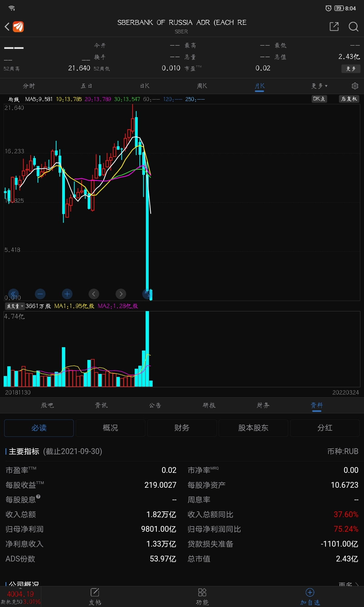Toggle the DK点 indicator
364x607 pixels.
pyautogui.click(x=319, y=99)
